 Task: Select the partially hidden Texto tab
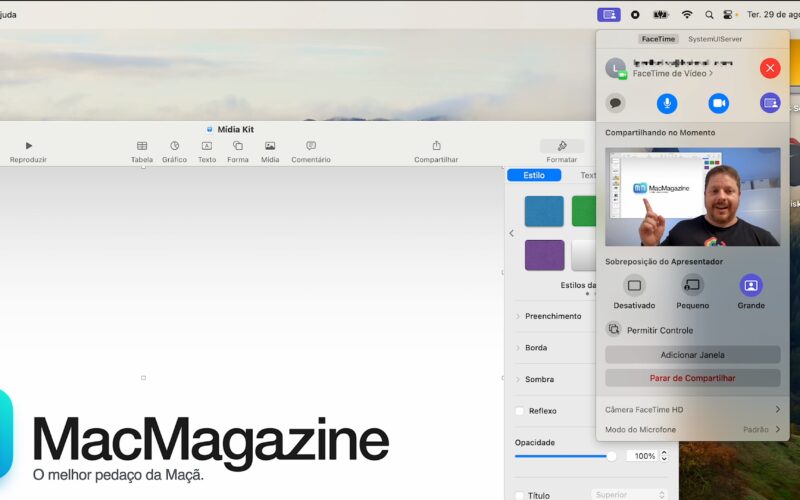click(588, 175)
